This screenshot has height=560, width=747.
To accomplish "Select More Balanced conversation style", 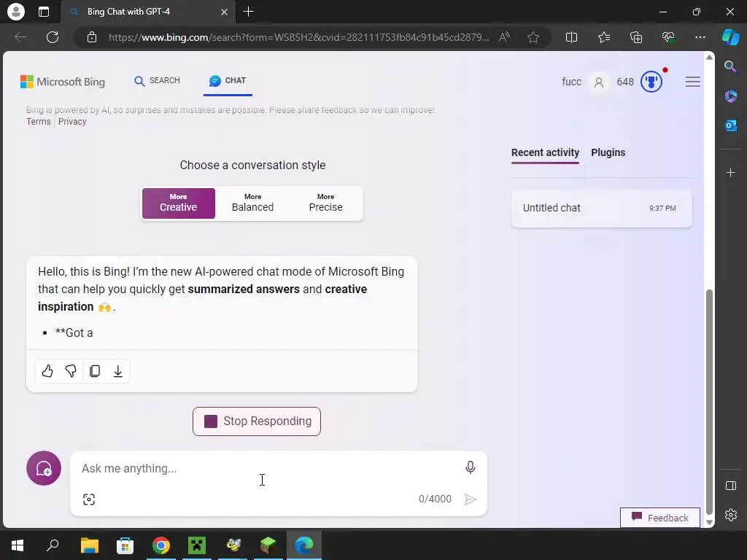I will tap(252, 203).
